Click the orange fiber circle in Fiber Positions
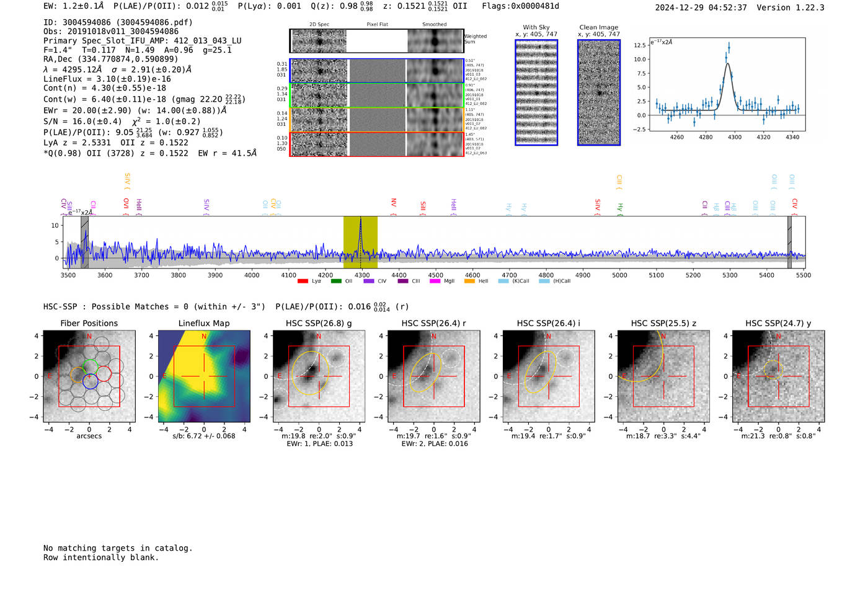 tap(77, 374)
